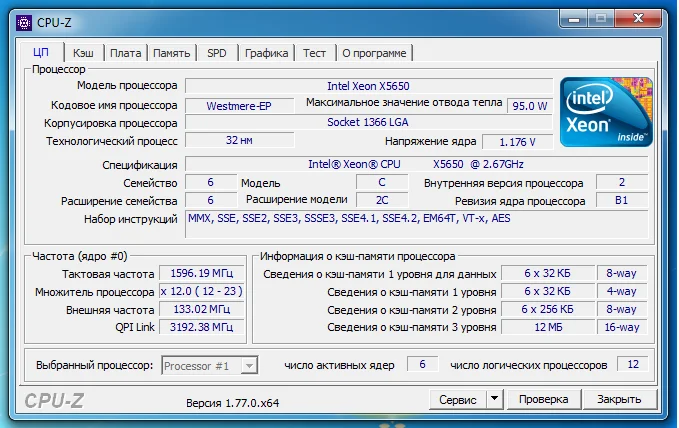Open the Память tab
679x428 pixels.
click(x=171, y=53)
